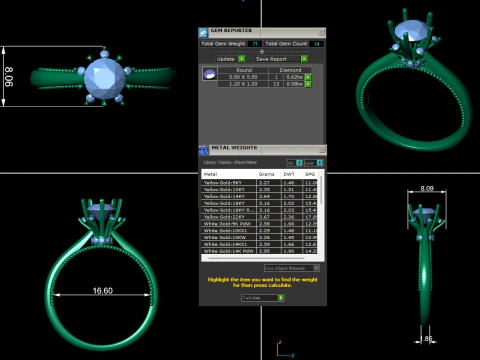Click the Total Gem Count value 14
The image size is (480, 360).
(x=316, y=44)
